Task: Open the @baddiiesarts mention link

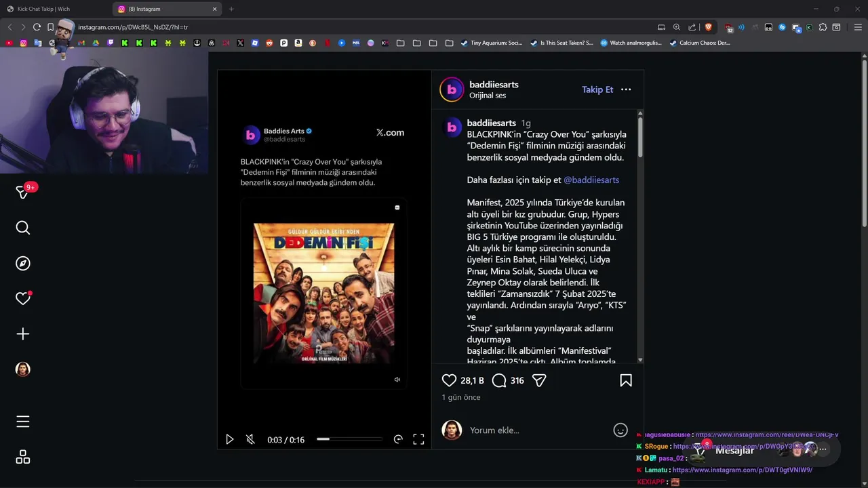Action: [x=591, y=180]
